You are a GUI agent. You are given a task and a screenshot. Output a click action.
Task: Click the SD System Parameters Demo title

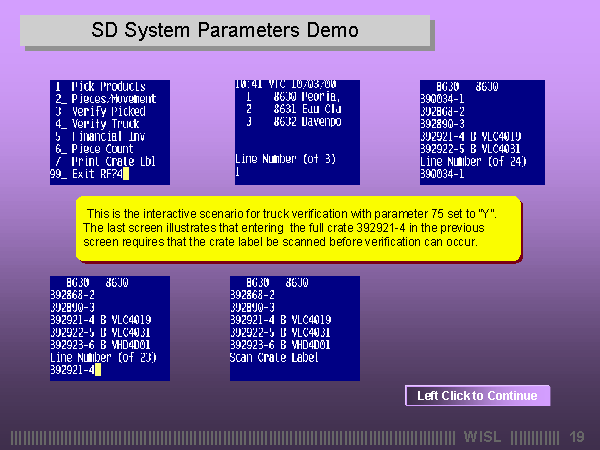[225, 30]
